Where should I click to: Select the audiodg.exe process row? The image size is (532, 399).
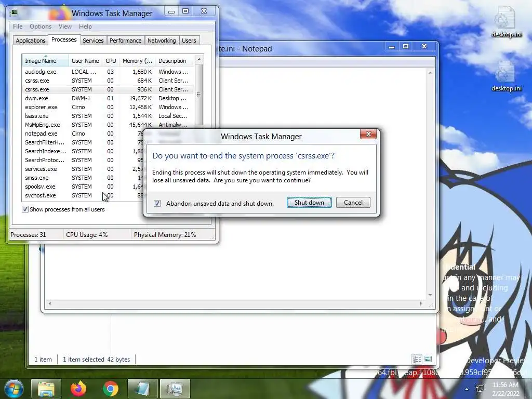(x=108, y=72)
